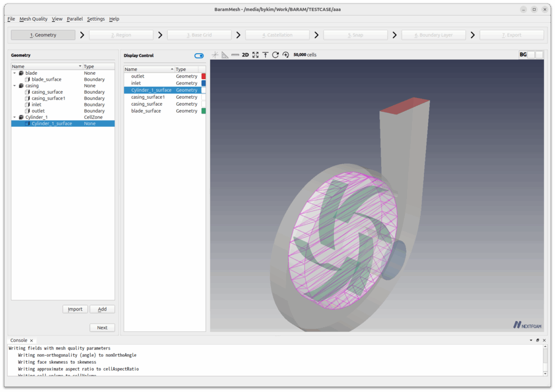The width and height of the screenshot is (555, 392).
Task: Click the cube icon next to casing
Action: 21,86
